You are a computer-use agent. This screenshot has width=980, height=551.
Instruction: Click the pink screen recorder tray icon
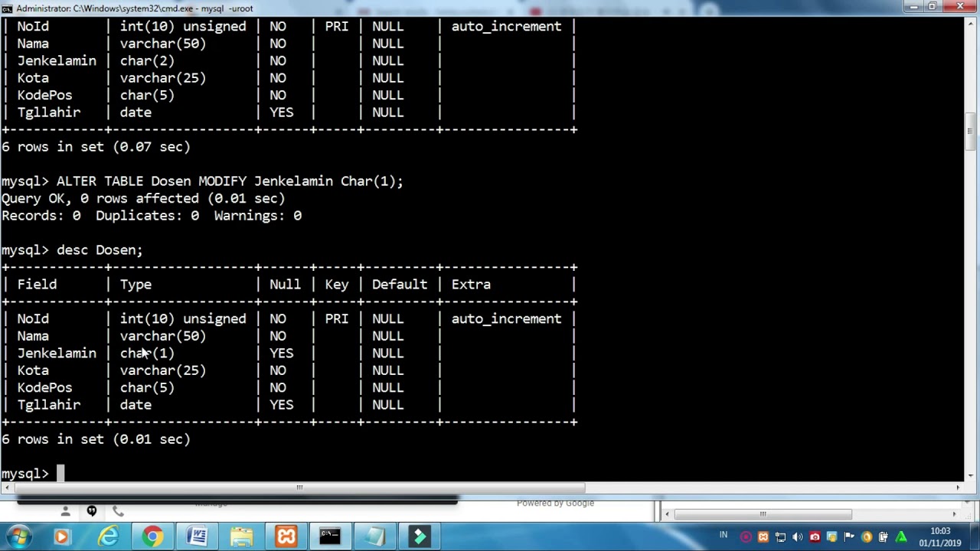[x=746, y=537]
